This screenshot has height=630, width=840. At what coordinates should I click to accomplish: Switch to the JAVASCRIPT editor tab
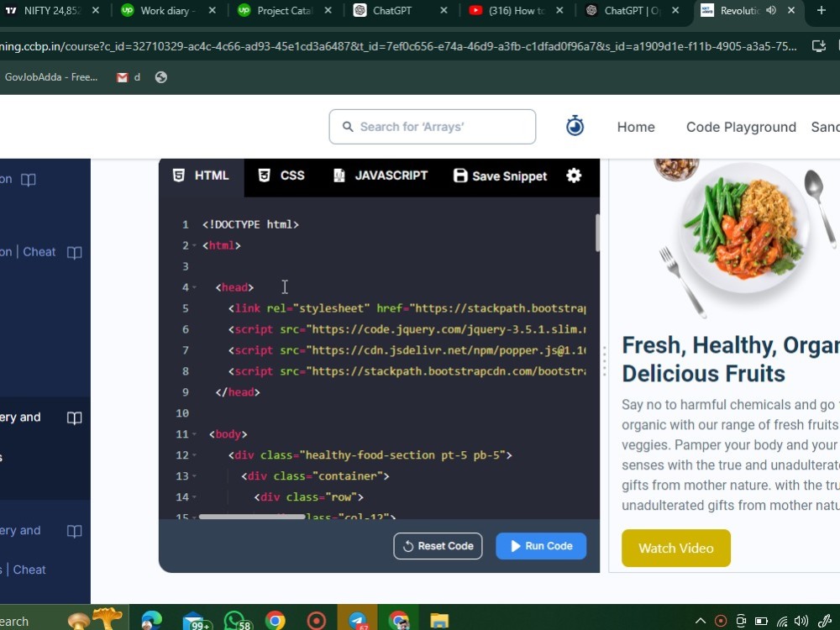[381, 176]
